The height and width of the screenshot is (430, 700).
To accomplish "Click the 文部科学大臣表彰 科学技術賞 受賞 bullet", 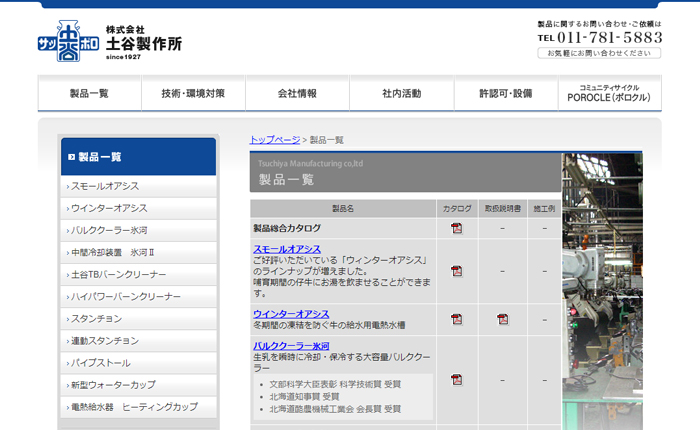I will point(335,384).
